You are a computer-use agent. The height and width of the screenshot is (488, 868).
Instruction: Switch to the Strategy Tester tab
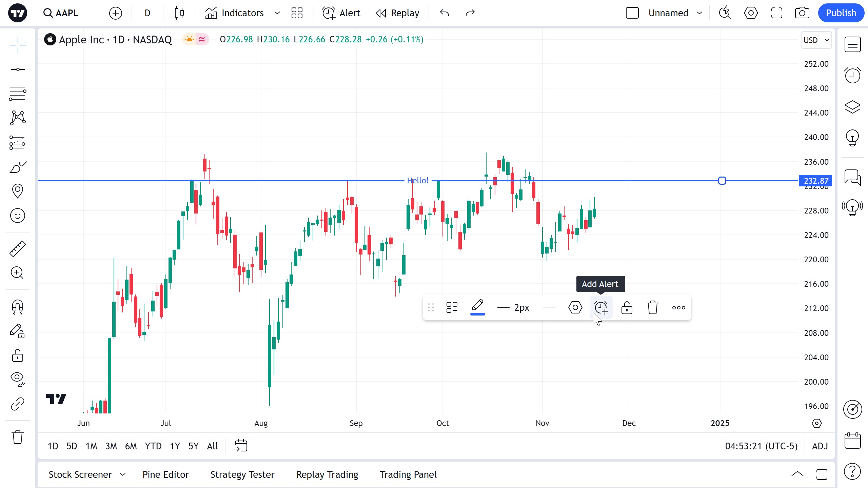(242, 474)
